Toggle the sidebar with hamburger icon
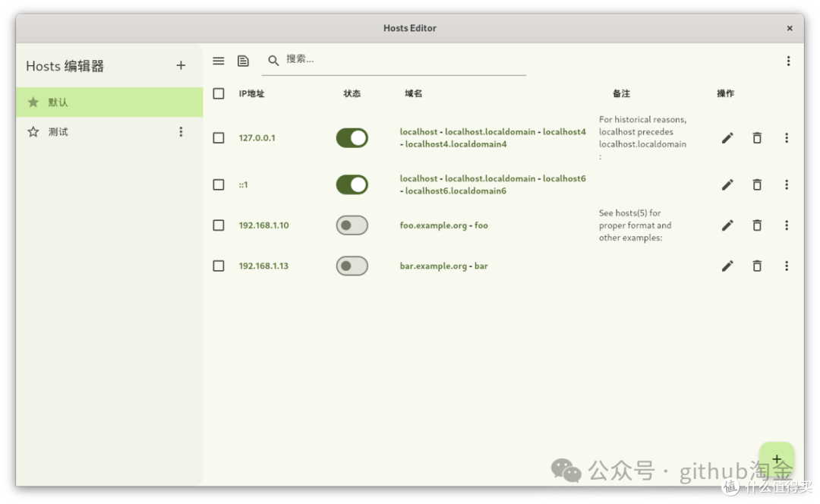Image resolution: width=820 pixels, height=504 pixels. (x=219, y=61)
